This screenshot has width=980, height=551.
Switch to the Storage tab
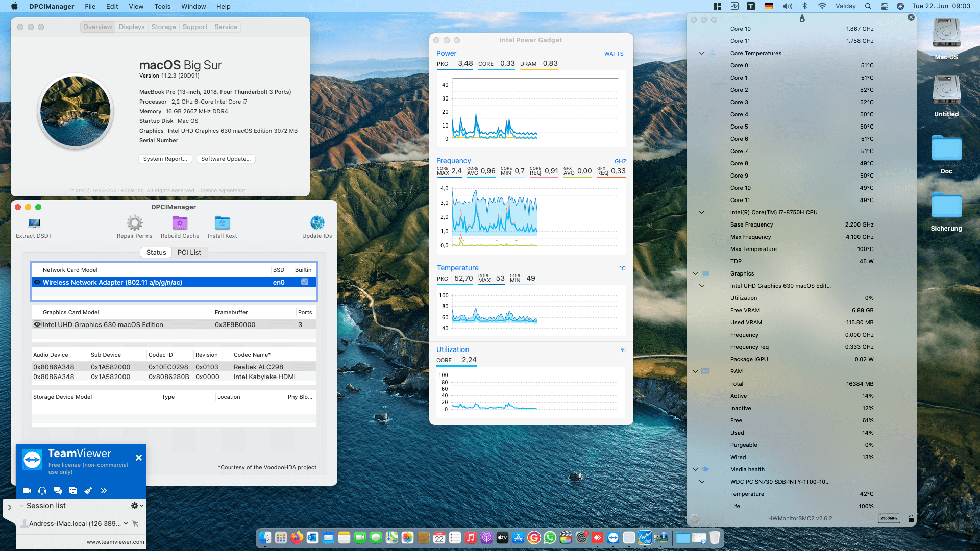point(163,27)
